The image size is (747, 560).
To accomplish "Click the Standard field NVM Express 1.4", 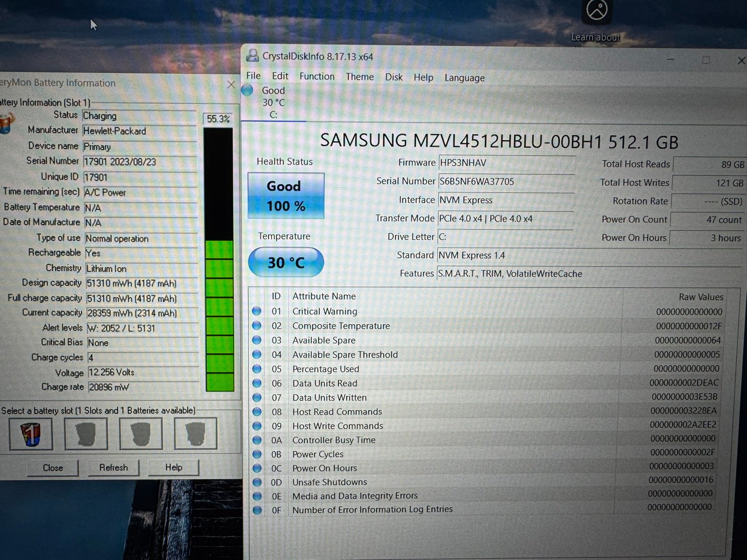I will 589,255.
